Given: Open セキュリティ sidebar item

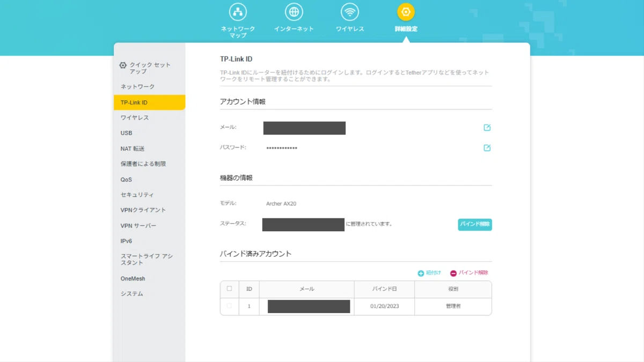Looking at the screenshot, I should (150, 195).
